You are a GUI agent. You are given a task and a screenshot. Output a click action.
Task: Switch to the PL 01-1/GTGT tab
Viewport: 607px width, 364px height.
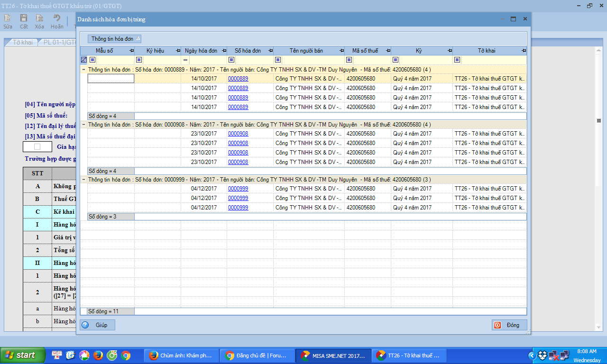pyautogui.click(x=59, y=42)
